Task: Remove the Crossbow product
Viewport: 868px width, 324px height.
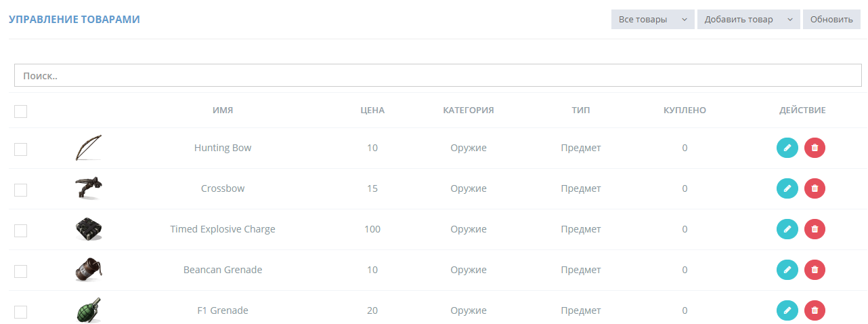Action: [815, 188]
